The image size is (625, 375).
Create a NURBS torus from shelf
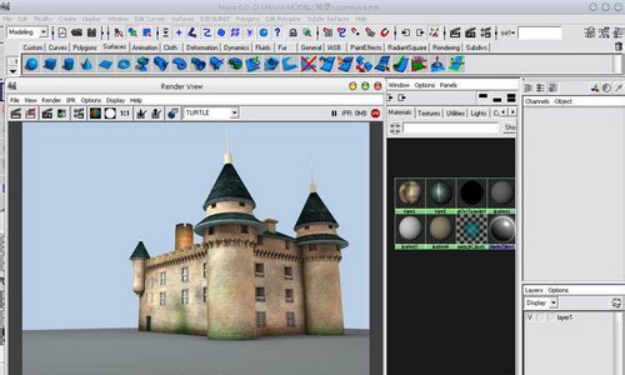pos(124,64)
